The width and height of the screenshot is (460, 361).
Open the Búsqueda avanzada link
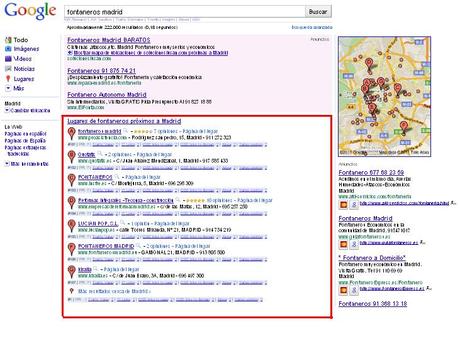point(312,27)
